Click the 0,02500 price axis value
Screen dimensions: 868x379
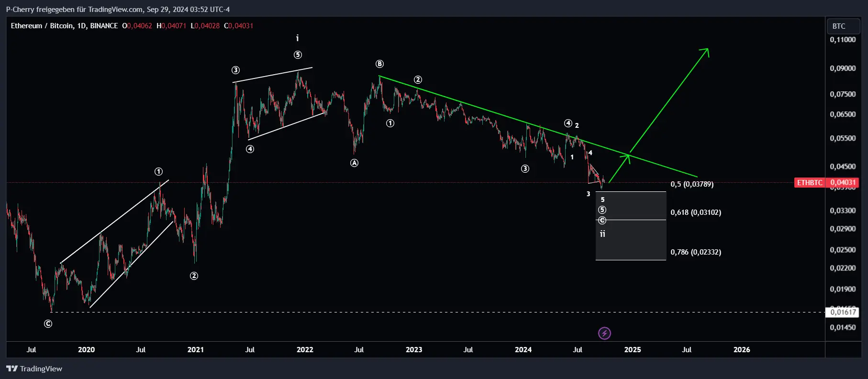(843, 250)
